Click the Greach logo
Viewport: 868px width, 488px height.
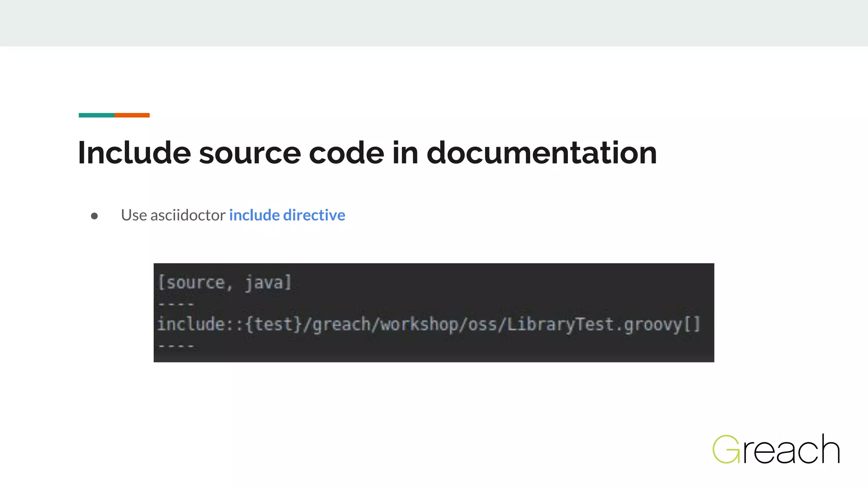tap(776, 449)
